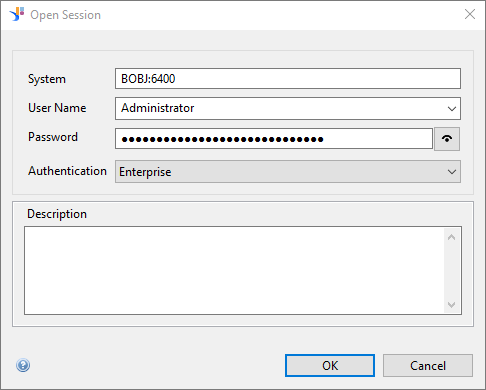Focus the Password input field
This screenshot has height=390, width=486.
coord(274,139)
